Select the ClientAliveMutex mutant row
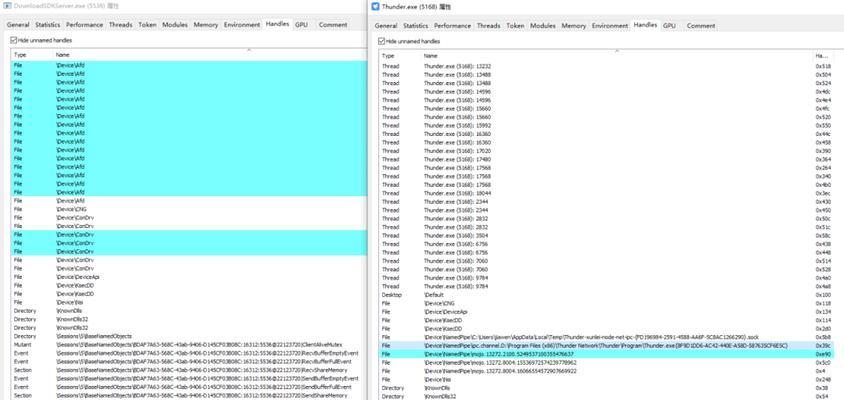844x400 pixels. pos(188,345)
